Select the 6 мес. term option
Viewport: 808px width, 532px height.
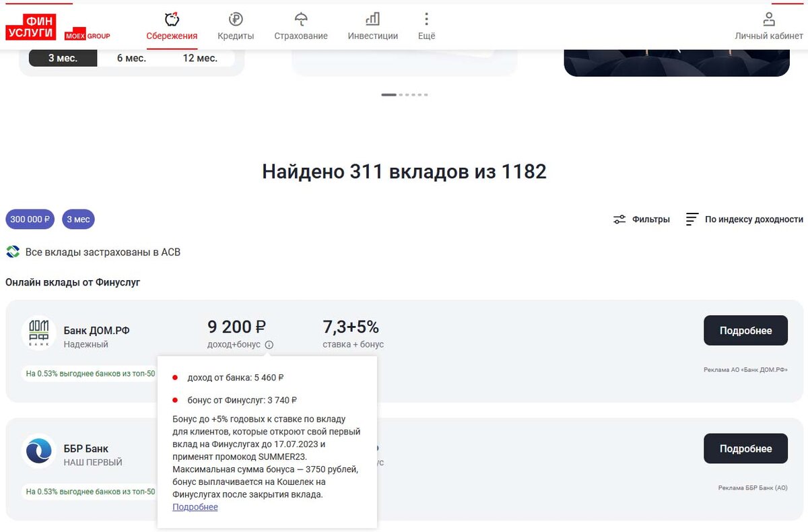(x=131, y=58)
